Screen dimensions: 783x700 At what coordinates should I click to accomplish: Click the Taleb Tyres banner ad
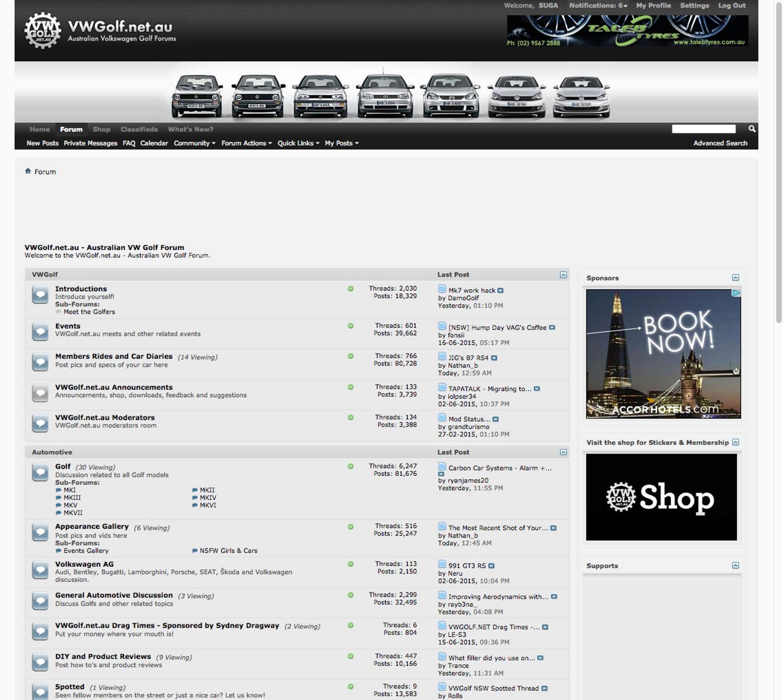(627, 31)
